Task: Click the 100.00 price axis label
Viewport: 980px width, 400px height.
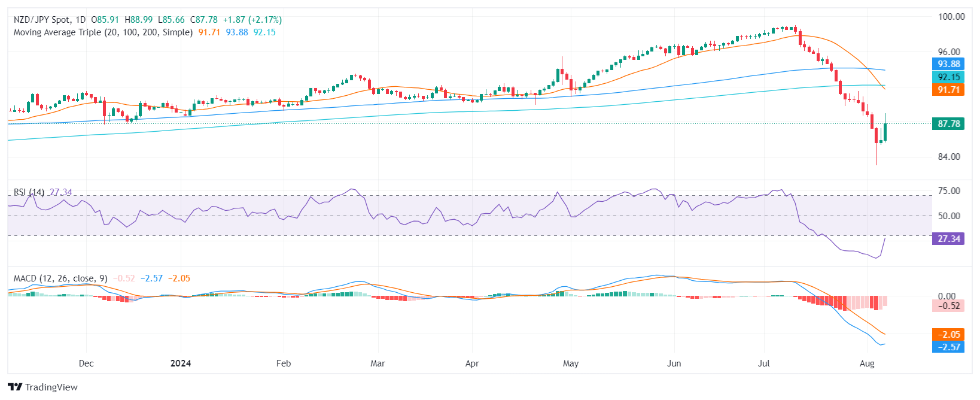Action: (951, 17)
